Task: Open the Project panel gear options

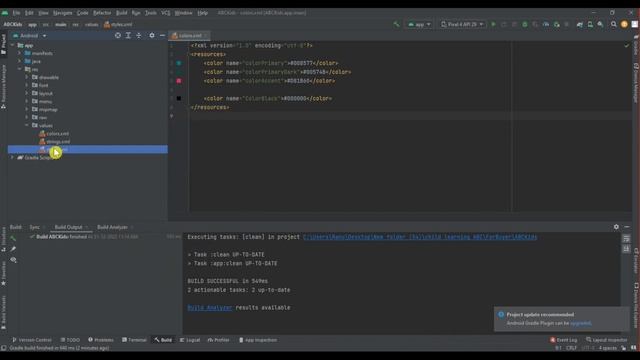Action: (x=152, y=36)
